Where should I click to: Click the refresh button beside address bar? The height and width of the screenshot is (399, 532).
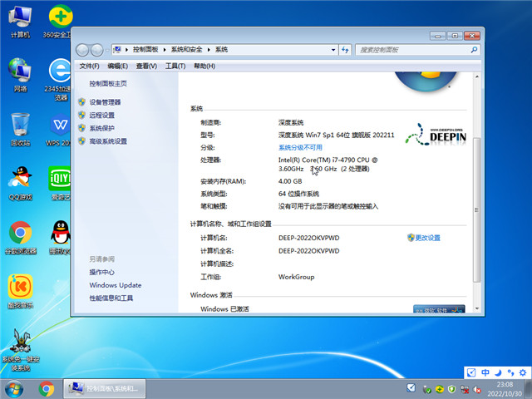(345, 50)
